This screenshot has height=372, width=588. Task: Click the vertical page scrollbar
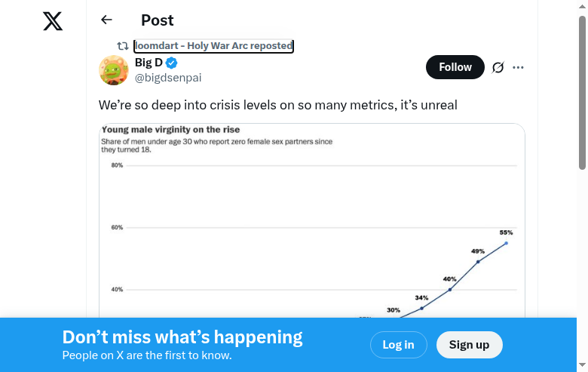click(x=582, y=91)
